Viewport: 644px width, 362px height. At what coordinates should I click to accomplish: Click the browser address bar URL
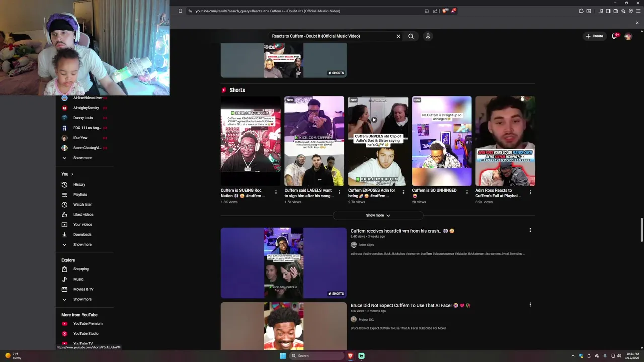[268, 11]
